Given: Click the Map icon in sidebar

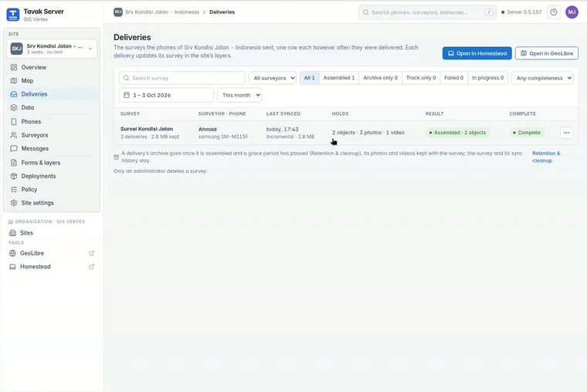Looking at the screenshot, I should pyautogui.click(x=14, y=81).
